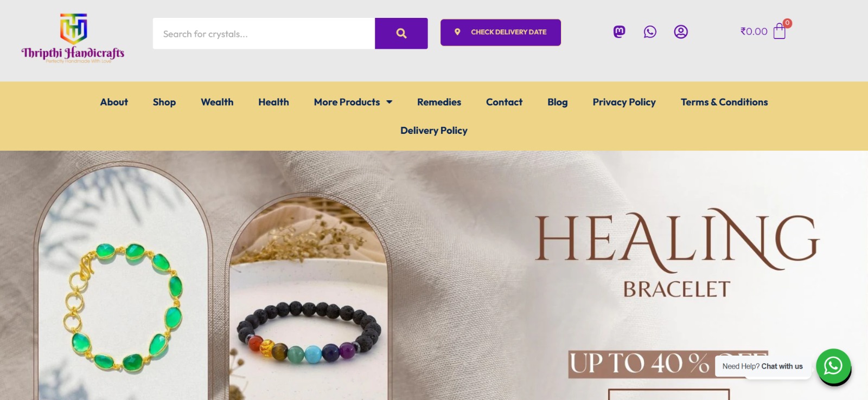Open the Remedies page
This screenshot has height=400, width=868.
click(439, 102)
